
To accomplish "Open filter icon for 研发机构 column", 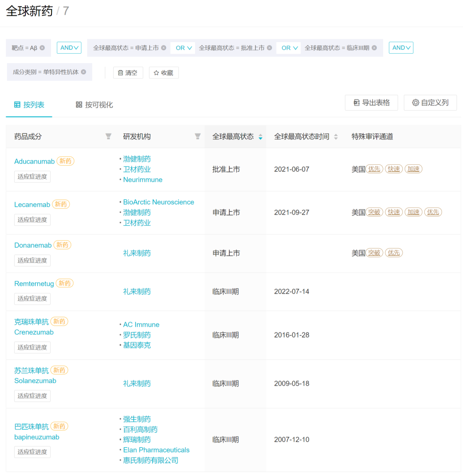I will point(198,136).
